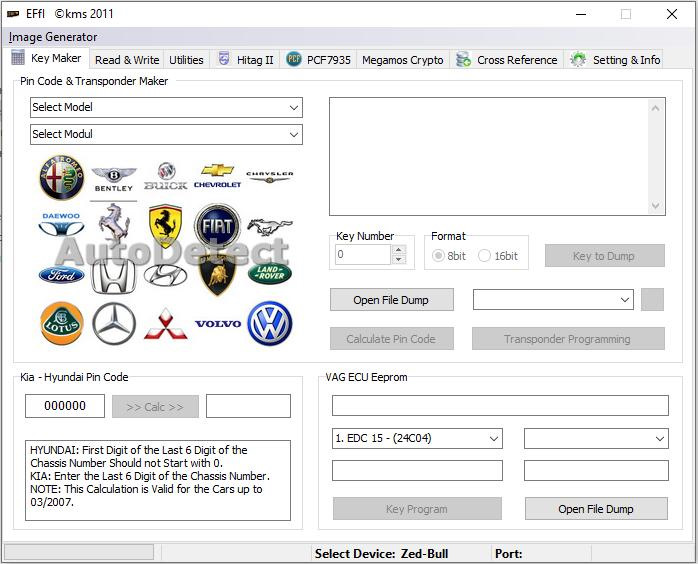Open the Key Maker tab
Screen dimensions: 698x564
tap(47, 58)
